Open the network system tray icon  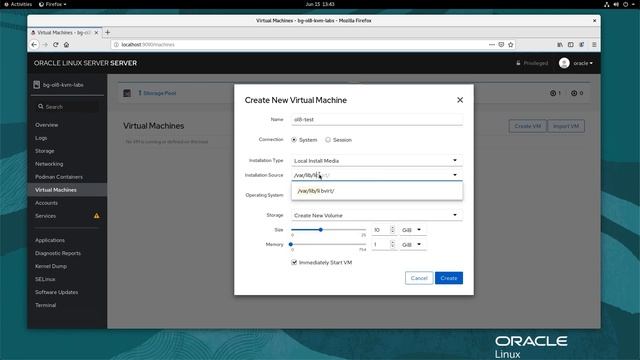click(x=607, y=4)
